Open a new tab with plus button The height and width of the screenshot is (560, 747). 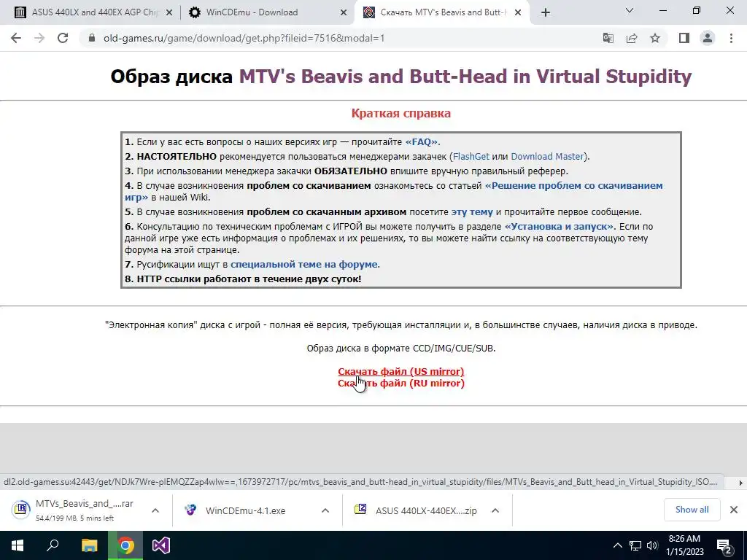(x=546, y=12)
